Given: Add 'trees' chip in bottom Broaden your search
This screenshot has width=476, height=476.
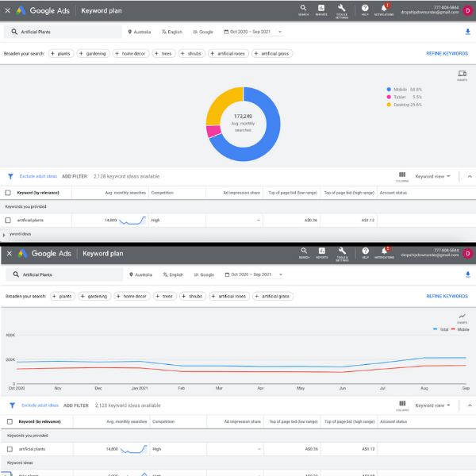Looking at the screenshot, I should 165,296.
